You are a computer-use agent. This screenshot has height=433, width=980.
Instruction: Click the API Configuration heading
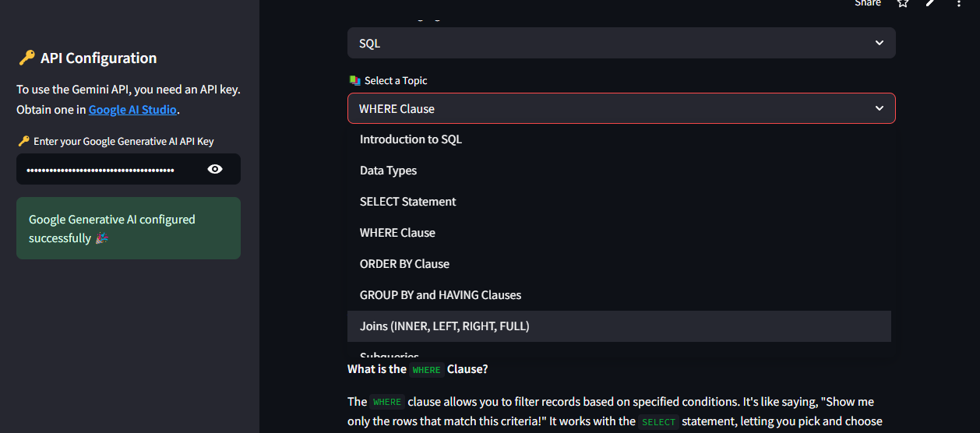coord(98,58)
